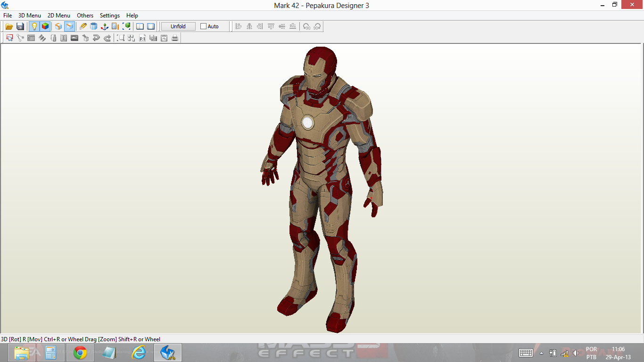The image size is (644, 362).
Task: Click the align bottom icon
Action: [x=293, y=26]
